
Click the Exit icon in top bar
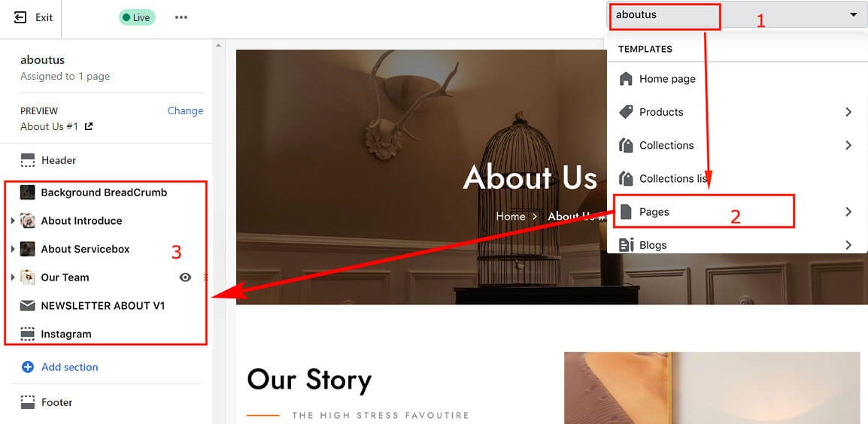coord(20,18)
